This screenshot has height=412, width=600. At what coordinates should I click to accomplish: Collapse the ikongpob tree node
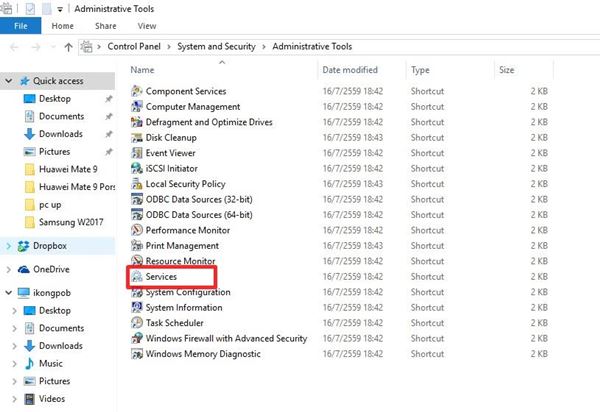pos(8,293)
